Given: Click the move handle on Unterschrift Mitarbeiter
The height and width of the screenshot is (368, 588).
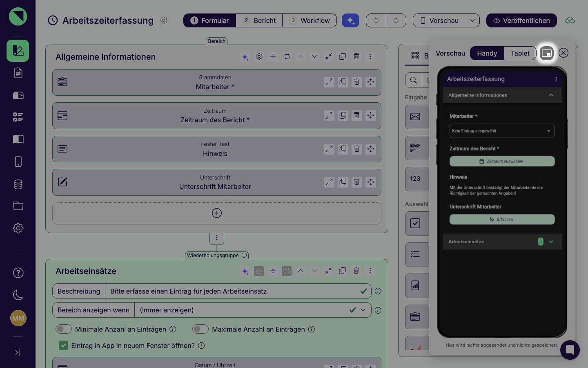Looking at the screenshot, I should (371, 182).
